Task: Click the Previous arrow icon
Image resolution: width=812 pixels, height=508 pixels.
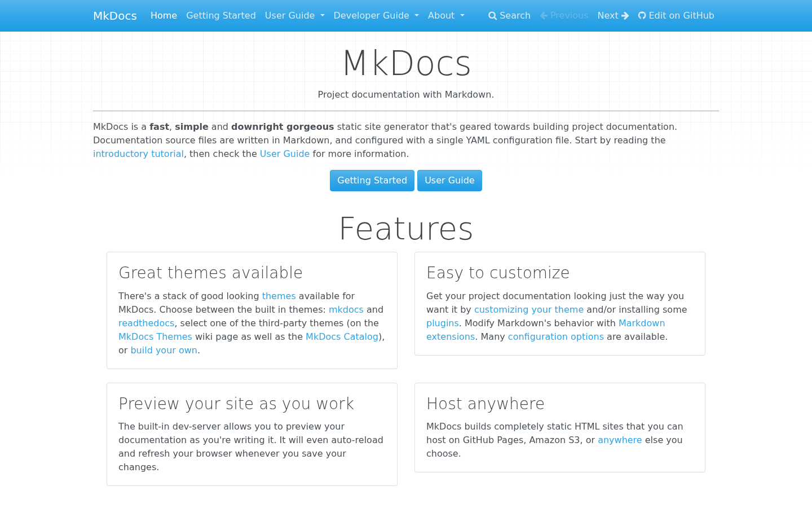Action: tap(544, 16)
